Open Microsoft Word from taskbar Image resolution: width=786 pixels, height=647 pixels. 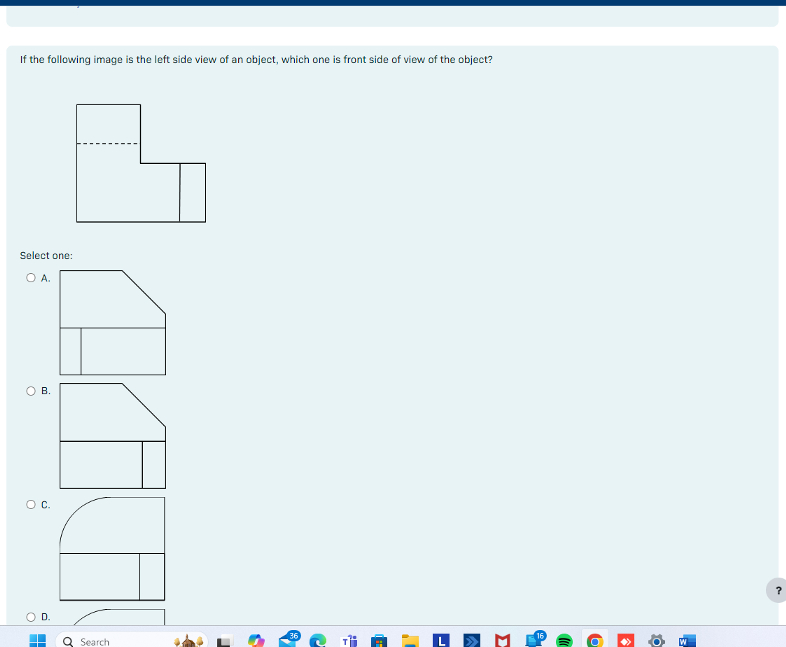click(x=687, y=641)
